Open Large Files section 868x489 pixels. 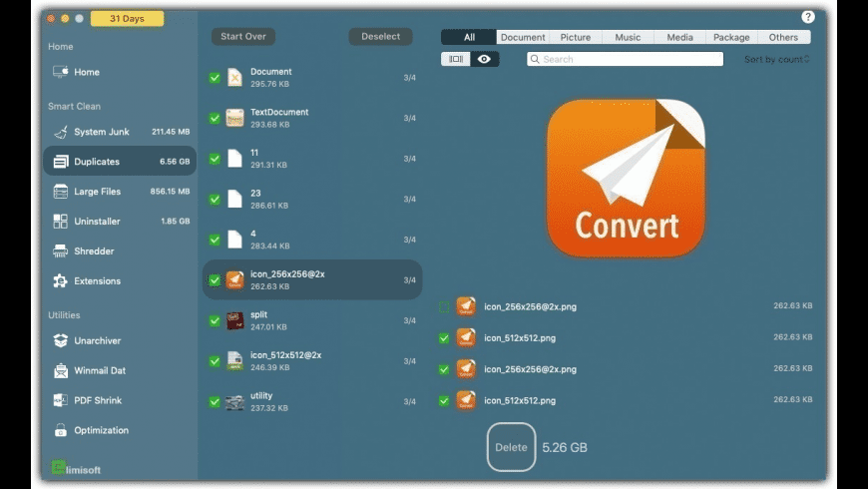click(120, 191)
